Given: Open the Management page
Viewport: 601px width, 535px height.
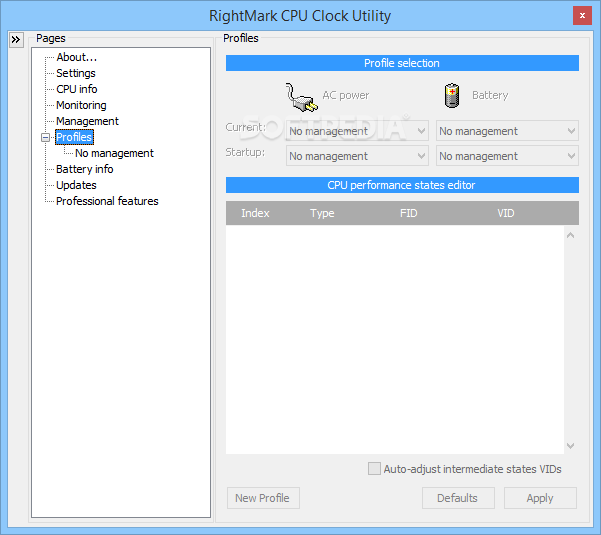Looking at the screenshot, I should click(x=87, y=121).
